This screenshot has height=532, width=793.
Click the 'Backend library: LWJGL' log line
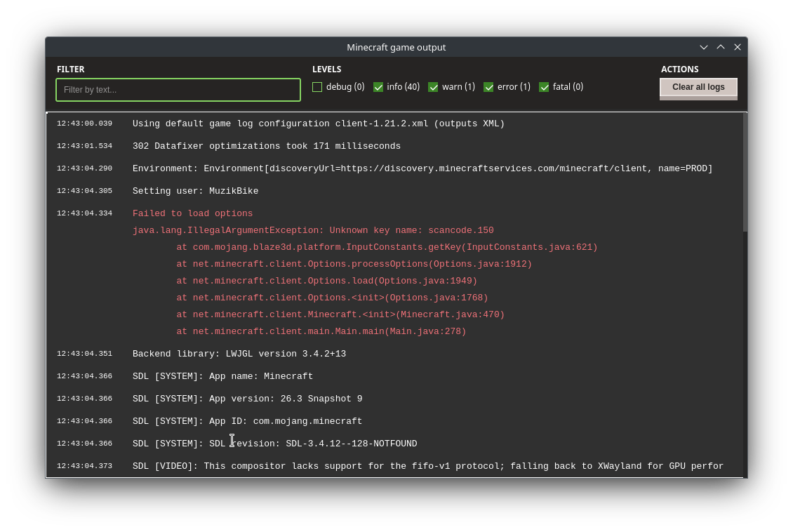239,354
